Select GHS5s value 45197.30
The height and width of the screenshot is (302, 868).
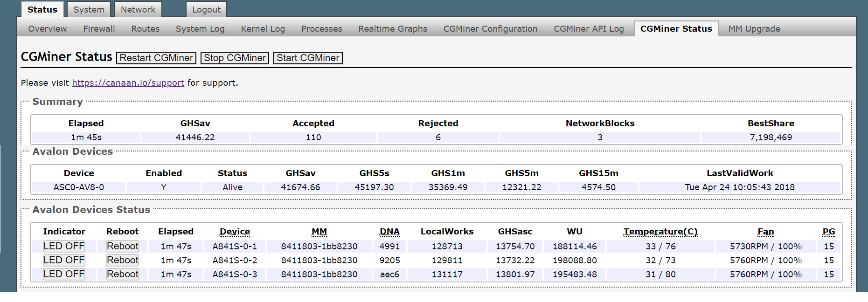point(374,187)
